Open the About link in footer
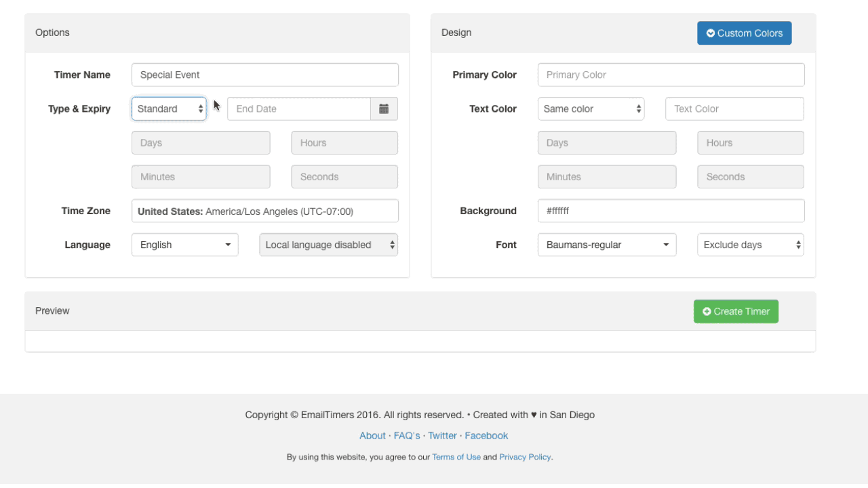Screen dimensions: 868x488 (x=372, y=436)
